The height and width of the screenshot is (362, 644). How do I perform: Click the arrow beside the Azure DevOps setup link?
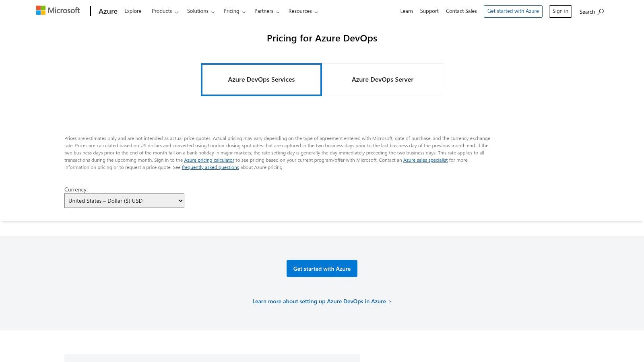pos(390,301)
